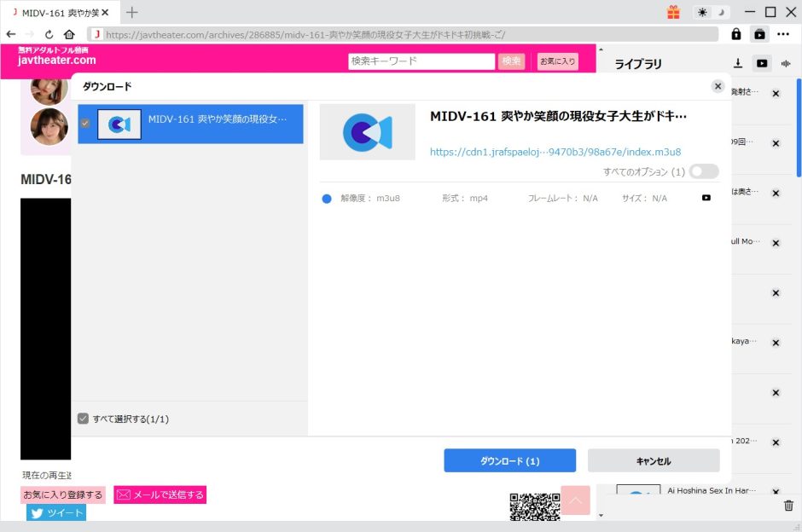
Task: Open the video library panel icon
Action: [762, 62]
